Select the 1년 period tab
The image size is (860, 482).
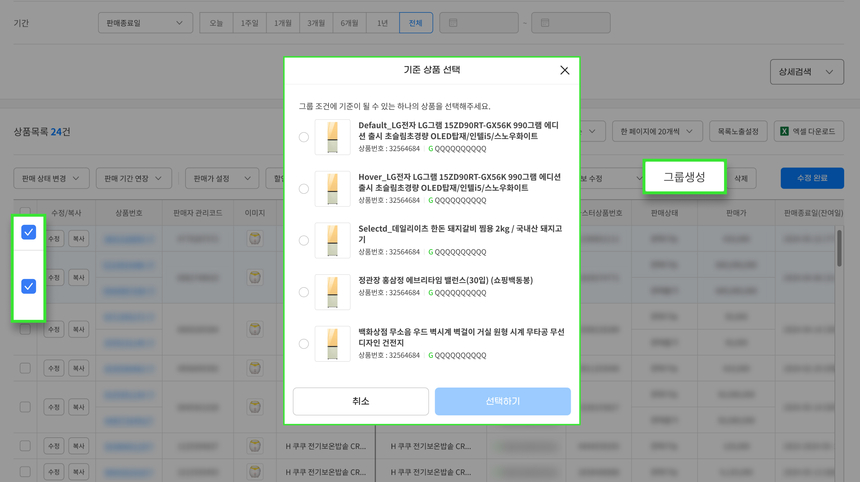click(382, 23)
